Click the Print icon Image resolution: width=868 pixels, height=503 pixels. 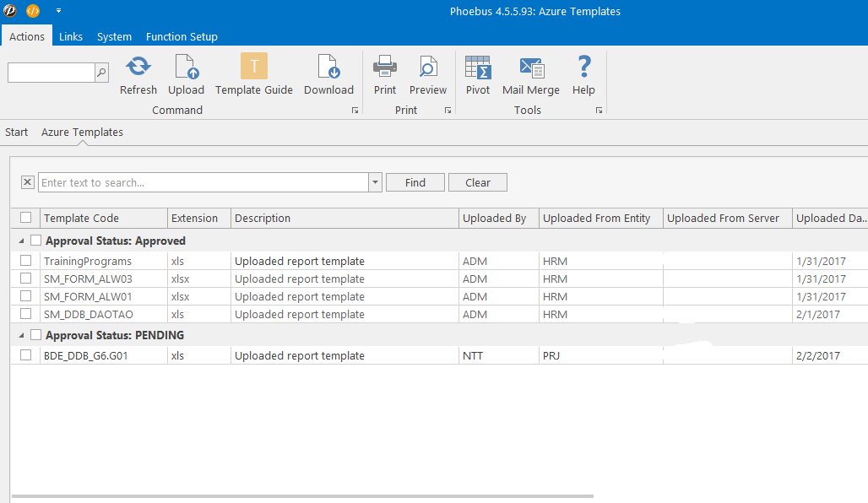tap(385, 67)
